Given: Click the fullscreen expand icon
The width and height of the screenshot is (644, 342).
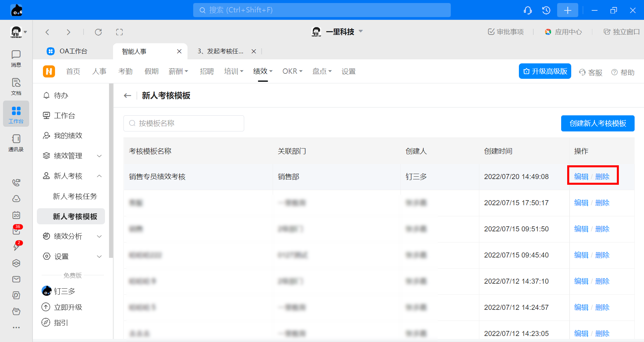Looking at the screenshot, I should click(x=119, y=32).
